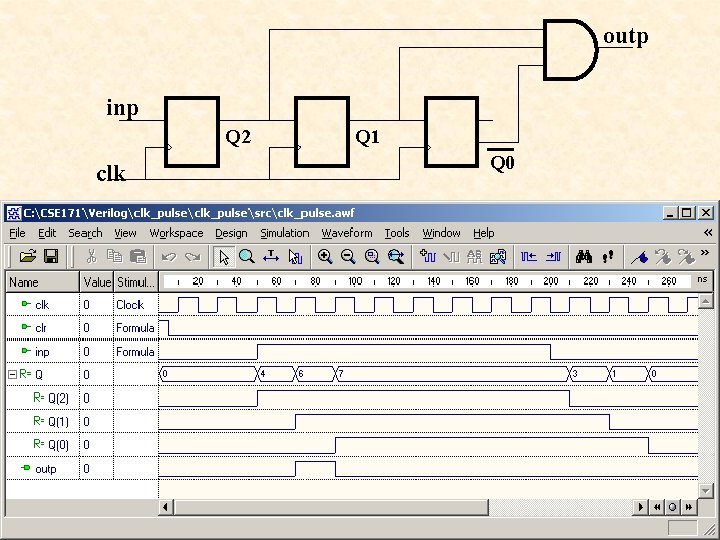
Task: Jump to previous signal event
Action: (x=529, y=256)
